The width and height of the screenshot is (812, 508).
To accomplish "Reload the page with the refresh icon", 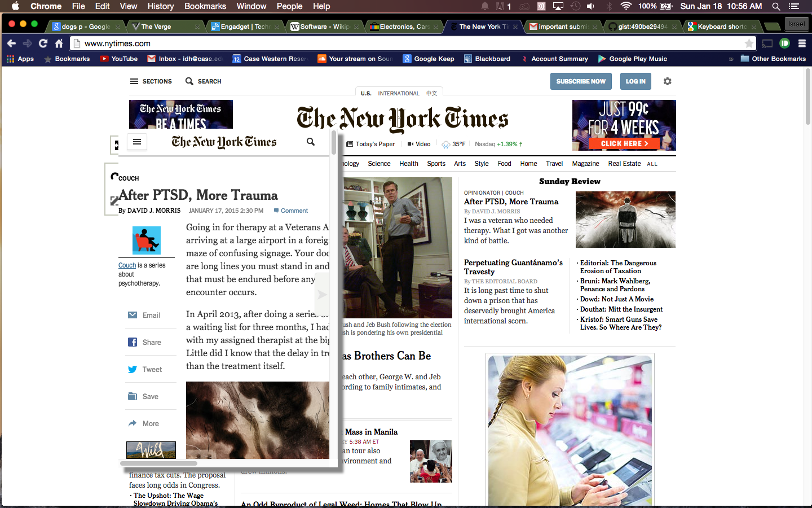I will click(43, 43).
